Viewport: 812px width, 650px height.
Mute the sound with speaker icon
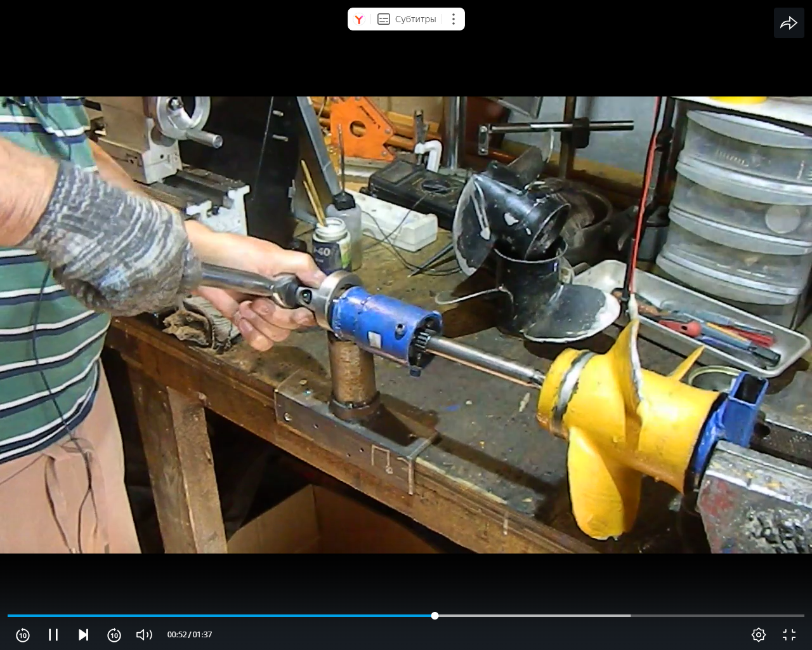(144, 635)
